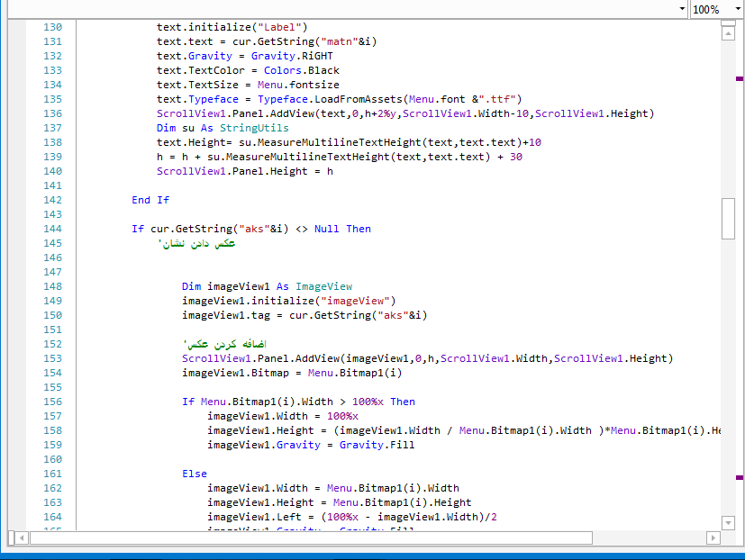
Task: Click the horizontal scrollbar left arrow
Action: point(22,537)
